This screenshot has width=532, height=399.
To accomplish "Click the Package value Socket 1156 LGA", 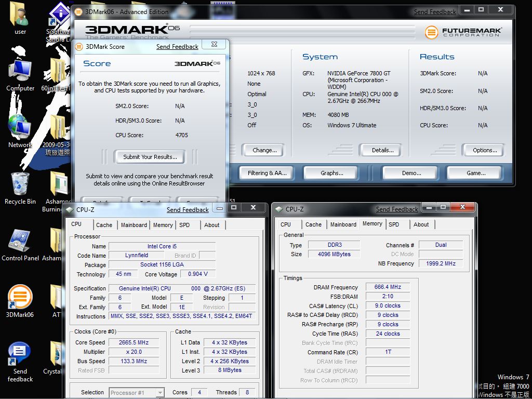I will pos(162,264).
